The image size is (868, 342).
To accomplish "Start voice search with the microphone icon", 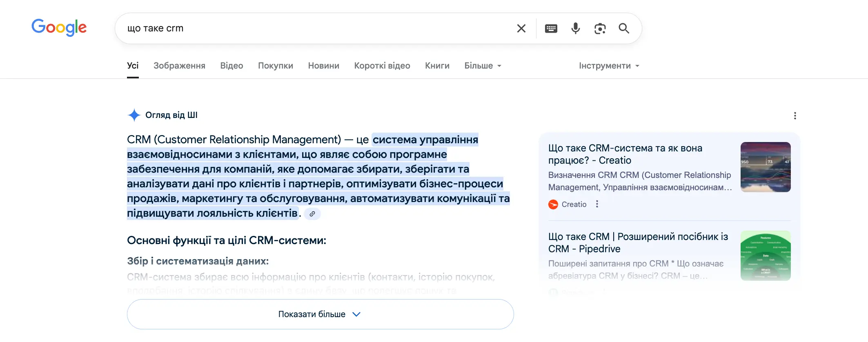I will (575, 28).
